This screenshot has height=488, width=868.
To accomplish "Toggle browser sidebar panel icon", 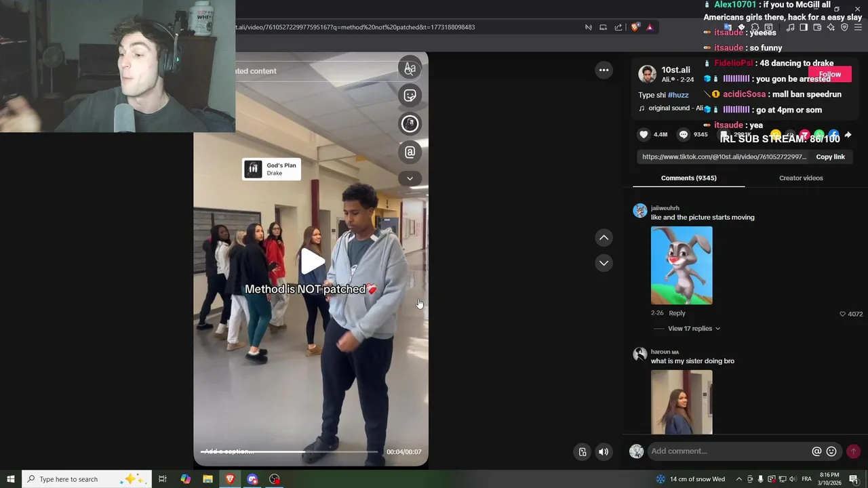I will coord(804,27).
